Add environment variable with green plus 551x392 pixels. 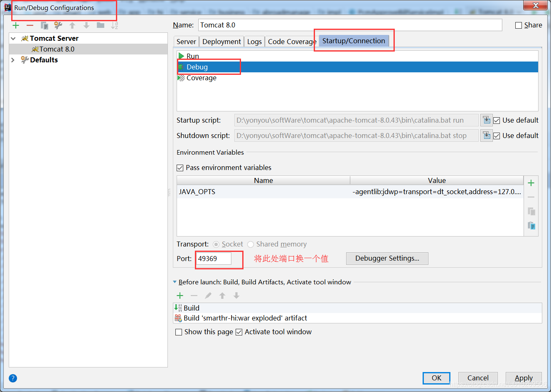pyautogui.click(x=531, y=183)
